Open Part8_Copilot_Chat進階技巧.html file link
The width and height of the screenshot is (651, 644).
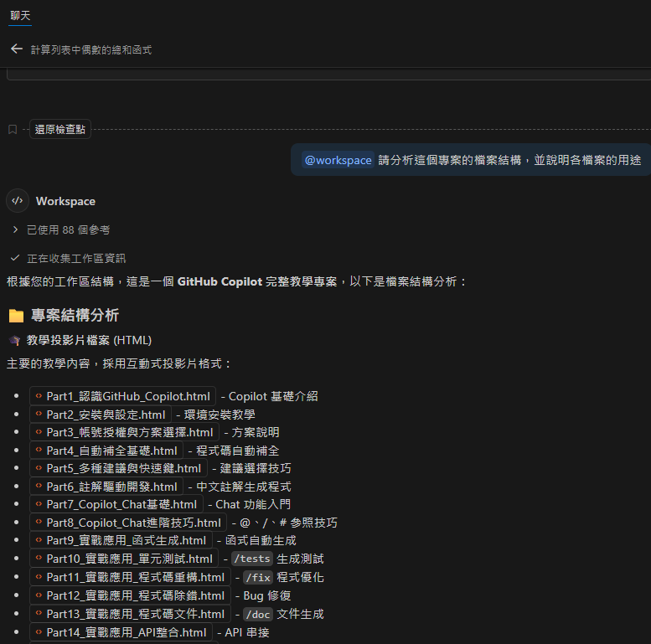128,523
